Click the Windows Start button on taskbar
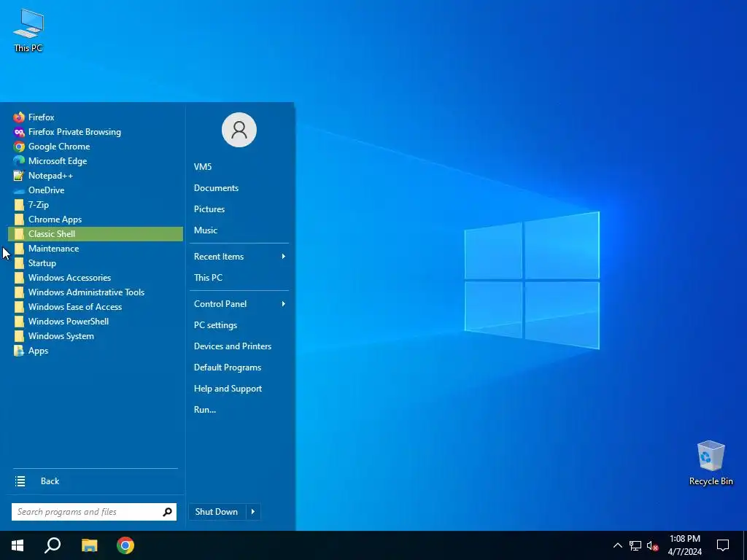The image size is (747, 560). coord(18,545)
